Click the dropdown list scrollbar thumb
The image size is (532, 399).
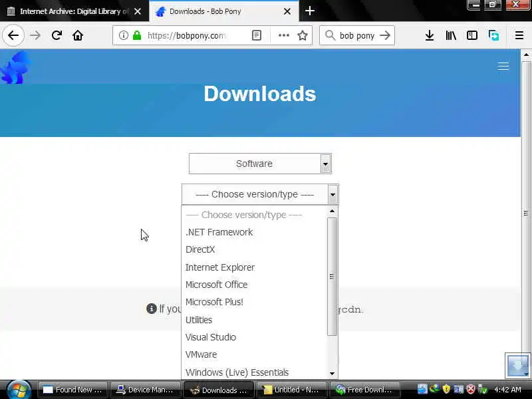tap(332, 277)
